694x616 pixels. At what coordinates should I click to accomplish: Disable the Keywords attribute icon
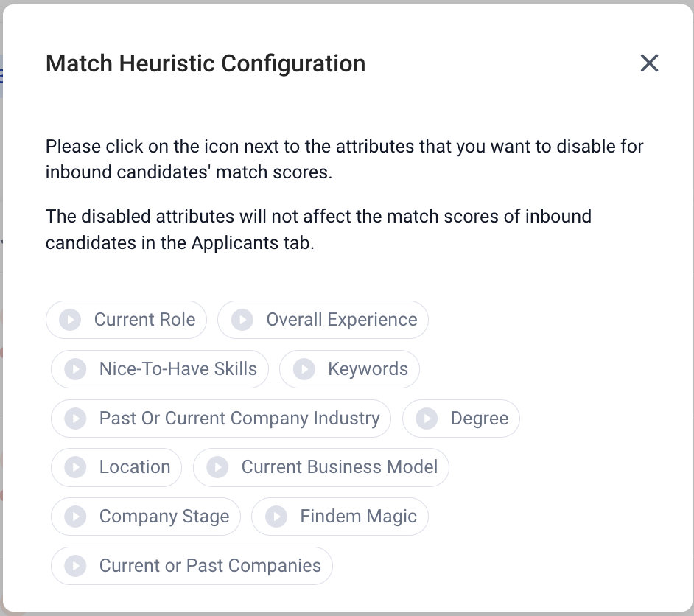click(304, 368)
